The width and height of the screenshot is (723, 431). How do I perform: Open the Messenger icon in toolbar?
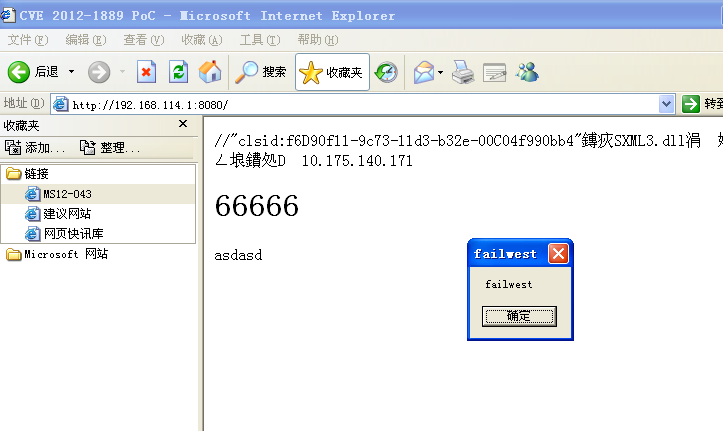click(x=527, y=72)
